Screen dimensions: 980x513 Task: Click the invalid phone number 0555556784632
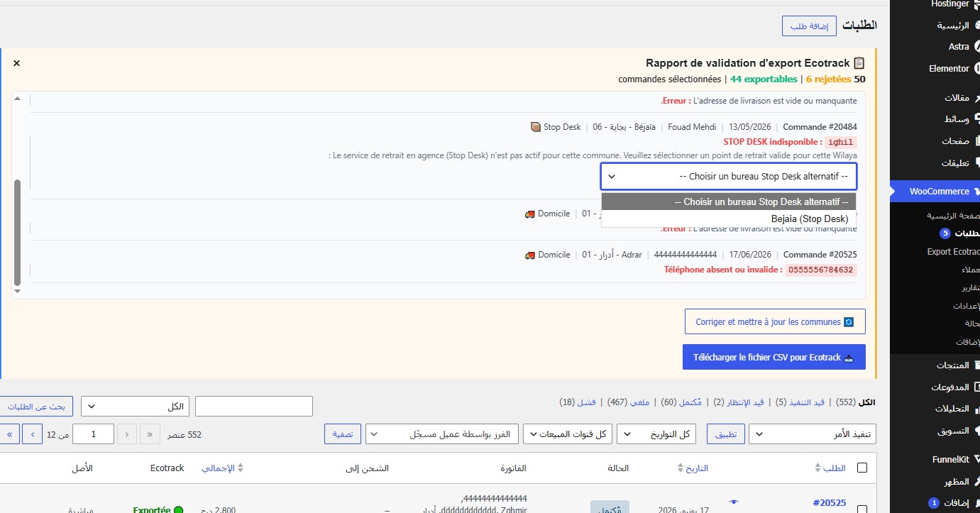[x=820, y=270]
